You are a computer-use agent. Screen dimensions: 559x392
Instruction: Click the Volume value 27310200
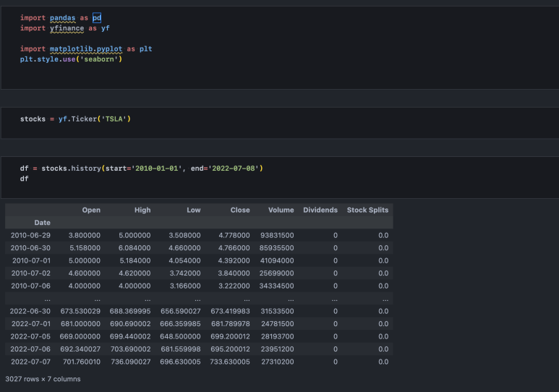(278, 362)
